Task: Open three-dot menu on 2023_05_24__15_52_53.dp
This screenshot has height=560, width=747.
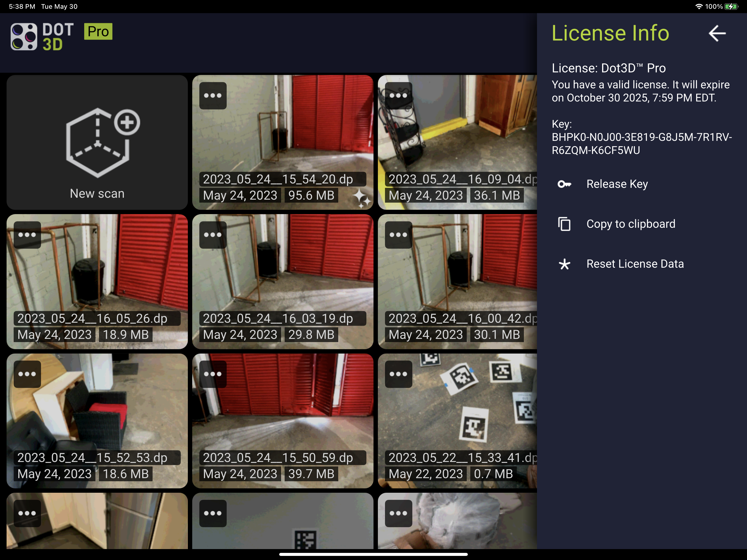Action: pyautogui.click(x=27, y=374)
